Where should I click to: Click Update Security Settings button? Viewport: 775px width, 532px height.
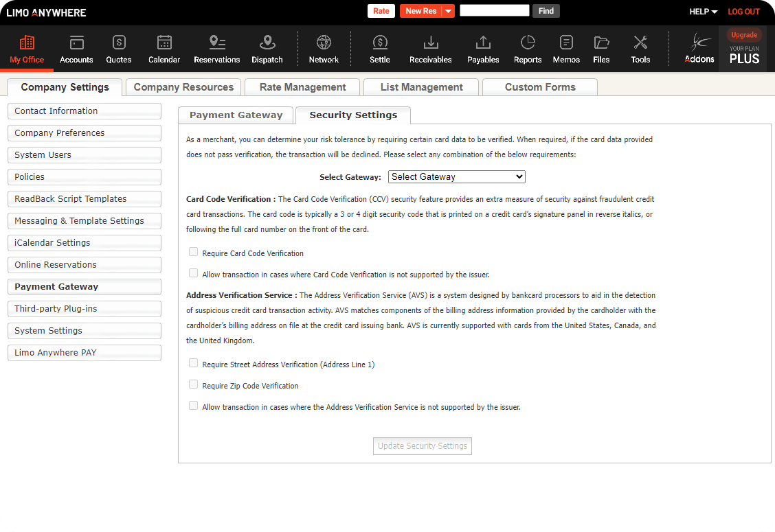point(423,446)
